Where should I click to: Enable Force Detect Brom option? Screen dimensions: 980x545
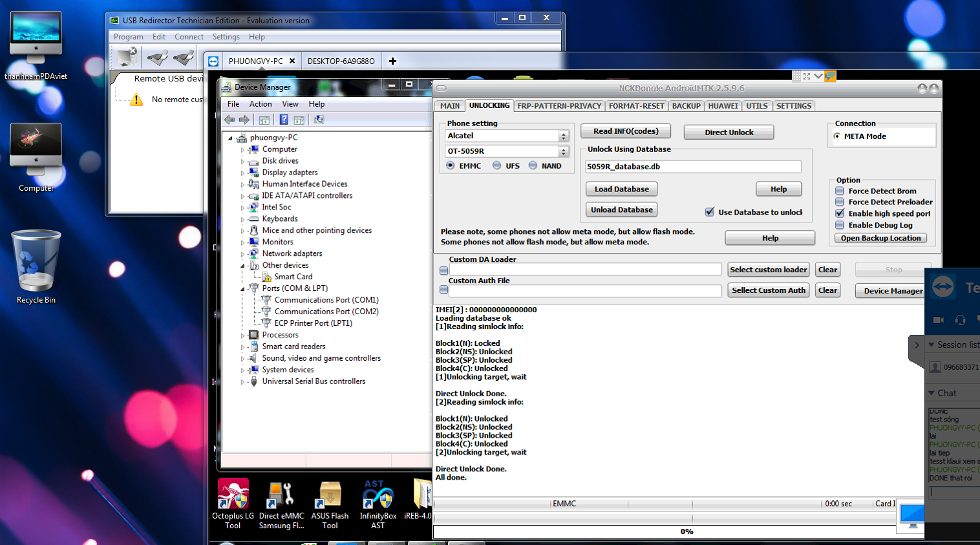[839, 191]
